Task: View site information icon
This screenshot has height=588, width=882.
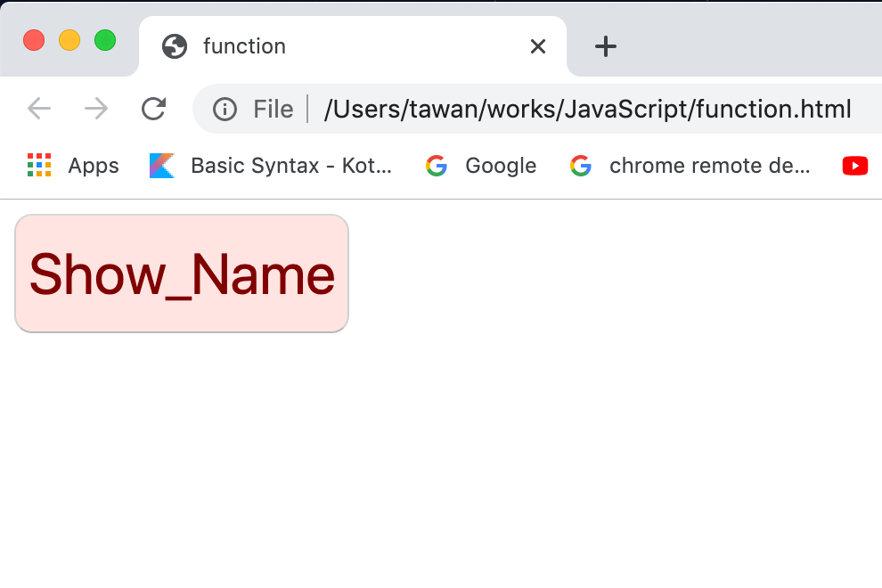Action: pyautogui.click(x=225, y=110)
